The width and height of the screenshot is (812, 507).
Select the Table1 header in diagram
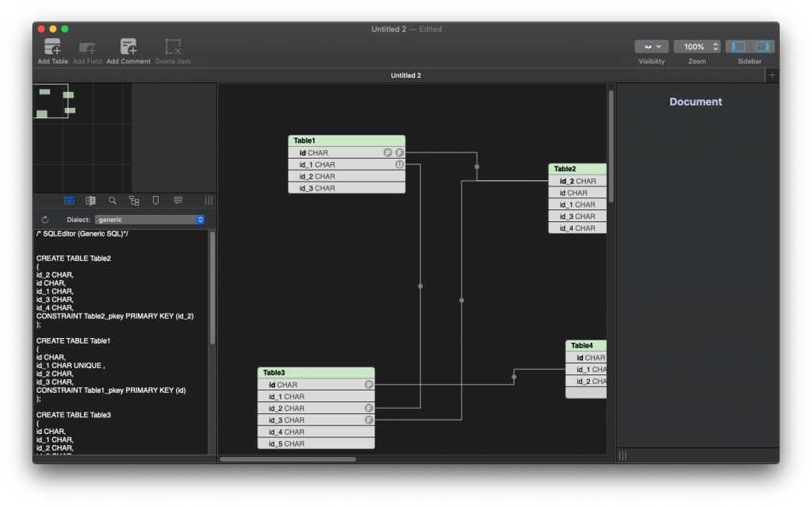click(347, 140)
